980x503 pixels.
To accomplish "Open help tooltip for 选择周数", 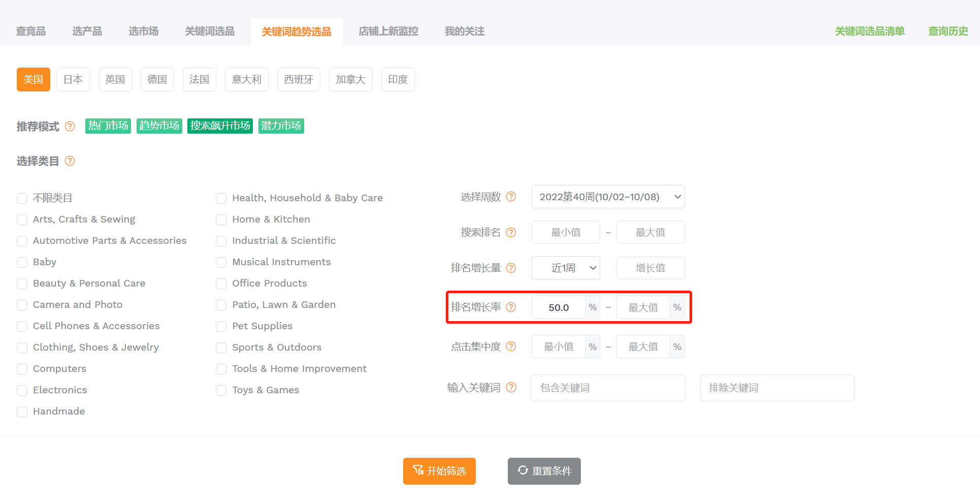I will click(x=511, y=197).
